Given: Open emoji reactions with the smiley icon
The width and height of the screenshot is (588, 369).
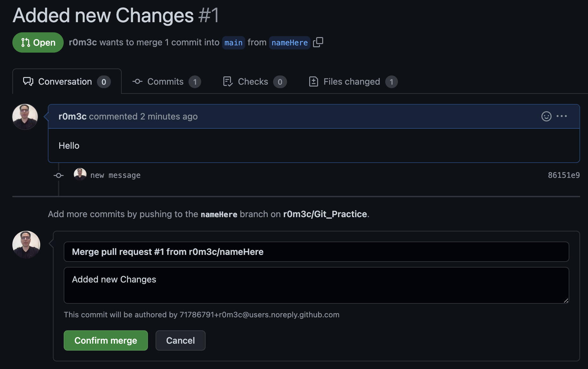Looking at the screenshot, I should click(x=546, y=116).
